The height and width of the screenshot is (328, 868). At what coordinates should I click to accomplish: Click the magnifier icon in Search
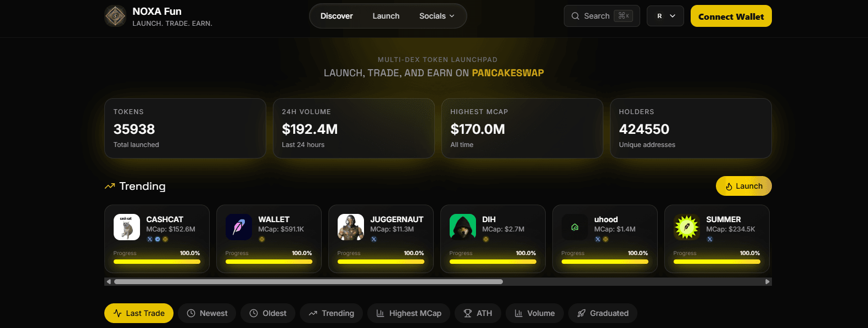coord(575,16)
